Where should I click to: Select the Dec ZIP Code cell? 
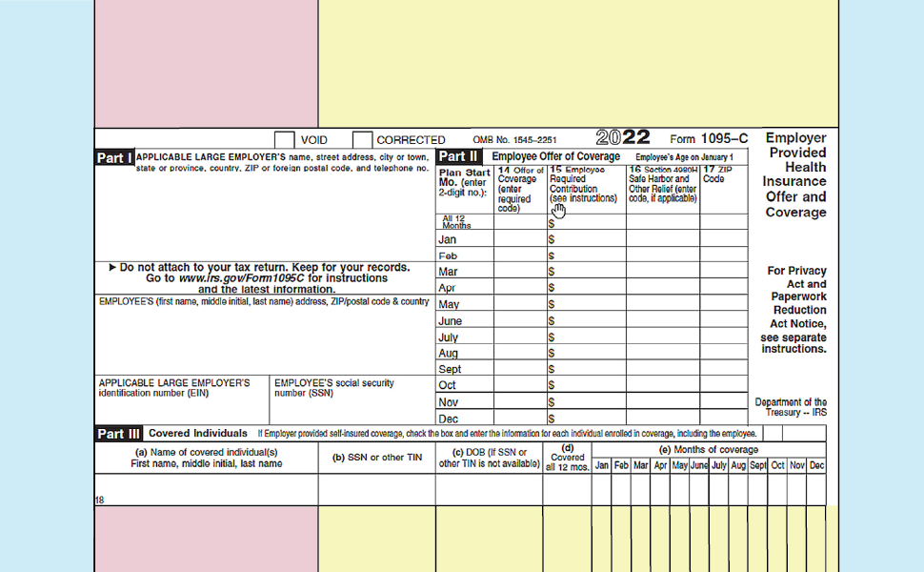coord(723,419)
